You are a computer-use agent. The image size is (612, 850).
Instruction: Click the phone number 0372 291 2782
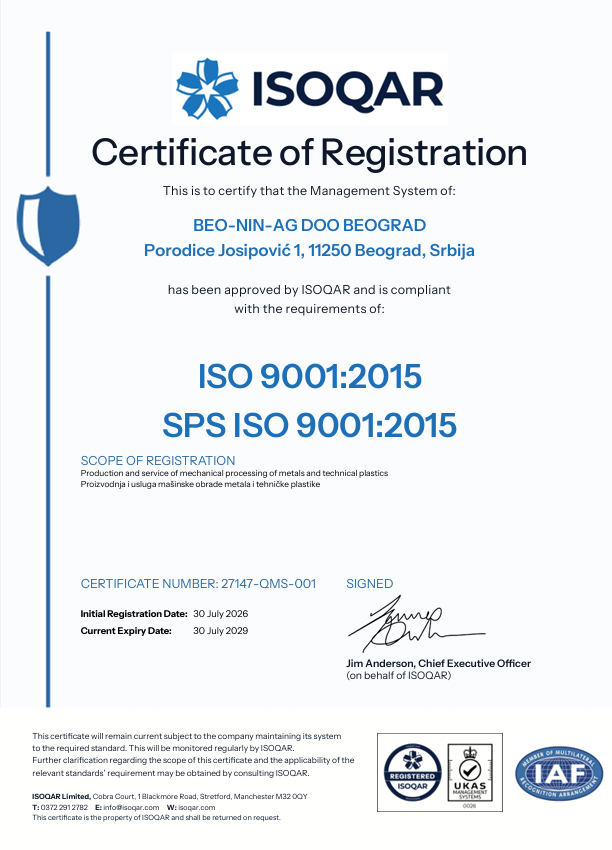[x=64, y=807]
